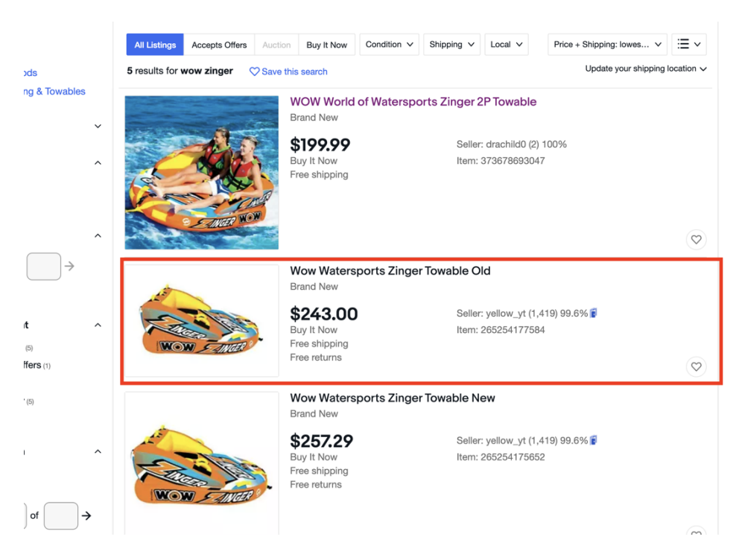Open the WOW World of Watersports Zinger 2P title

pos(413,102)
